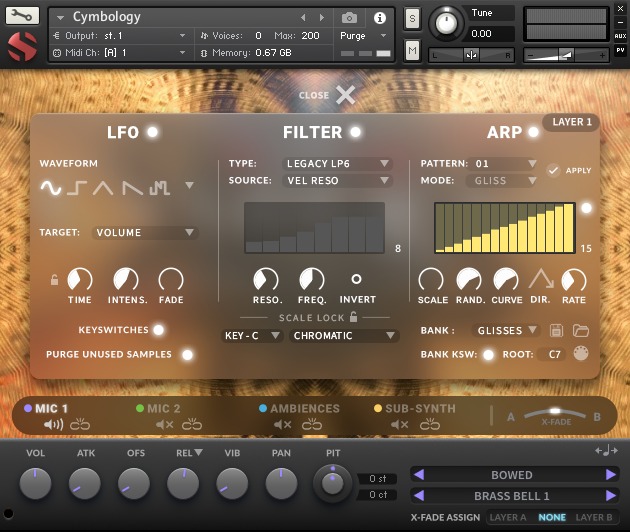Toggle the FILTER on/off switch
The height and width of the screenshot is (532, 630).
point(355,132)
